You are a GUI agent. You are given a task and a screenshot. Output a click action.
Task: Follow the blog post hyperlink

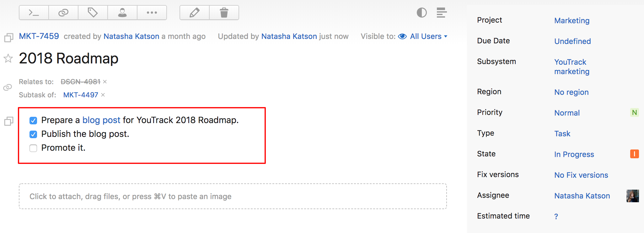[x=101, y=120]
